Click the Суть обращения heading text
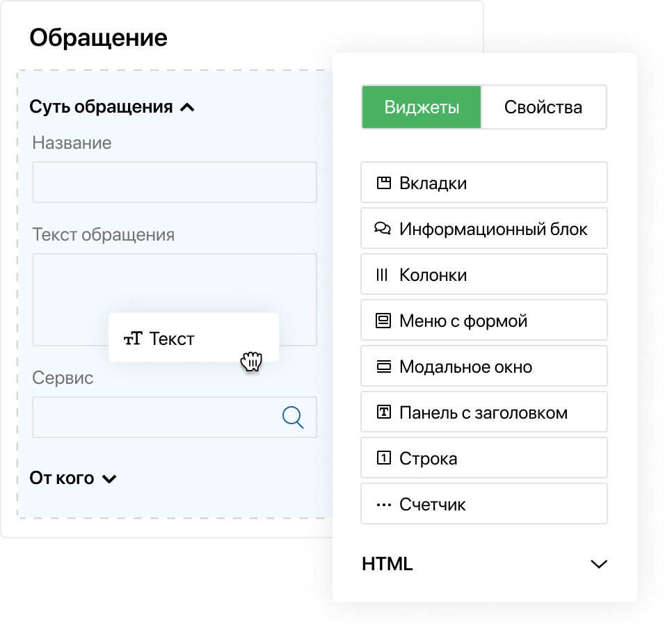 [101, 107]
